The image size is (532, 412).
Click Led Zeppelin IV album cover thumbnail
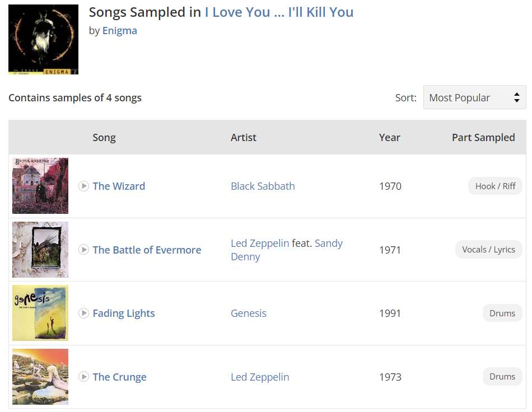[40, 250]
